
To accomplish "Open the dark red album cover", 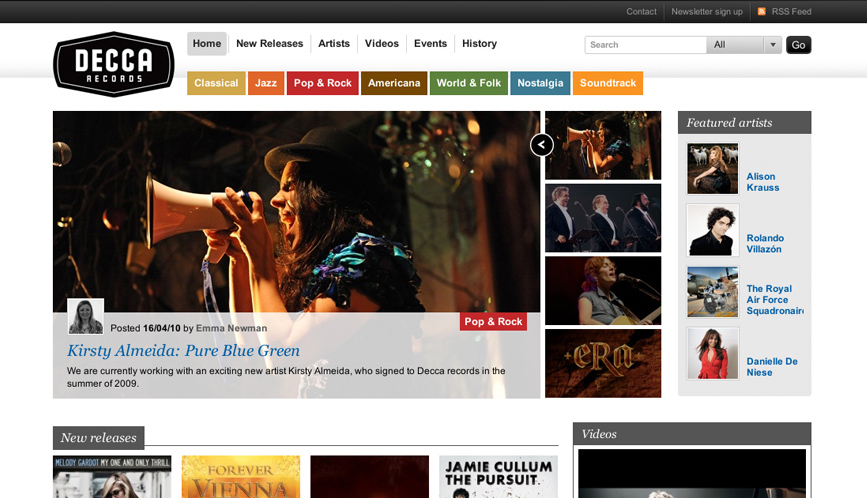I will [x=369, y=477].
